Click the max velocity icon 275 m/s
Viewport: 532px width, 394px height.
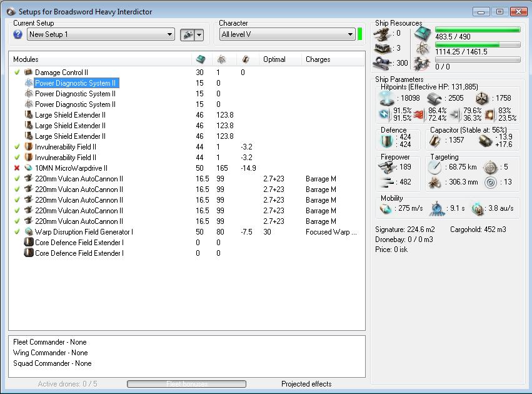click(x=386, y=209)
